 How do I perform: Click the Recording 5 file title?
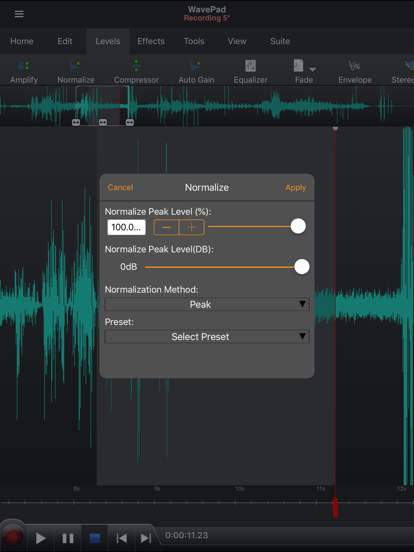pos(207,18)
